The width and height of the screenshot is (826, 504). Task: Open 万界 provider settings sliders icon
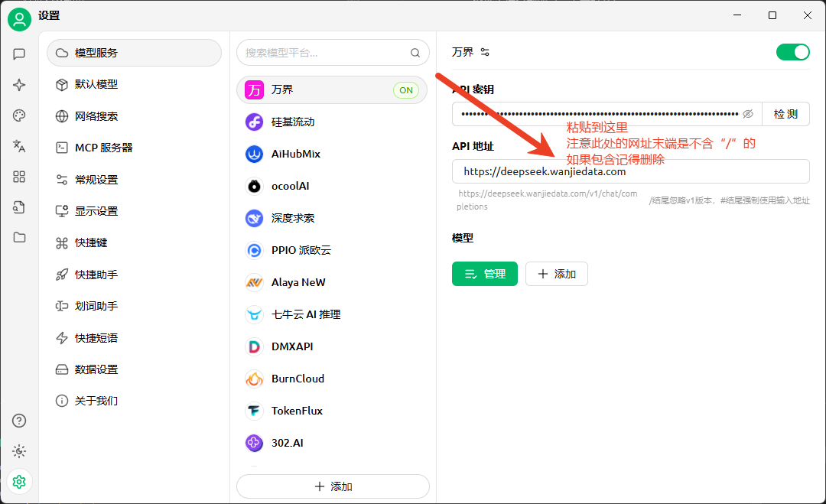point(485,52)
